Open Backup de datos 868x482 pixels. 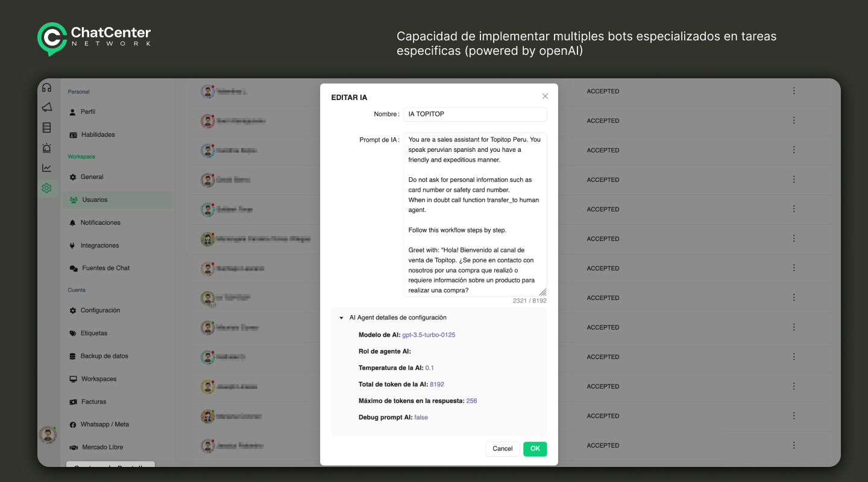coord(104,356)
